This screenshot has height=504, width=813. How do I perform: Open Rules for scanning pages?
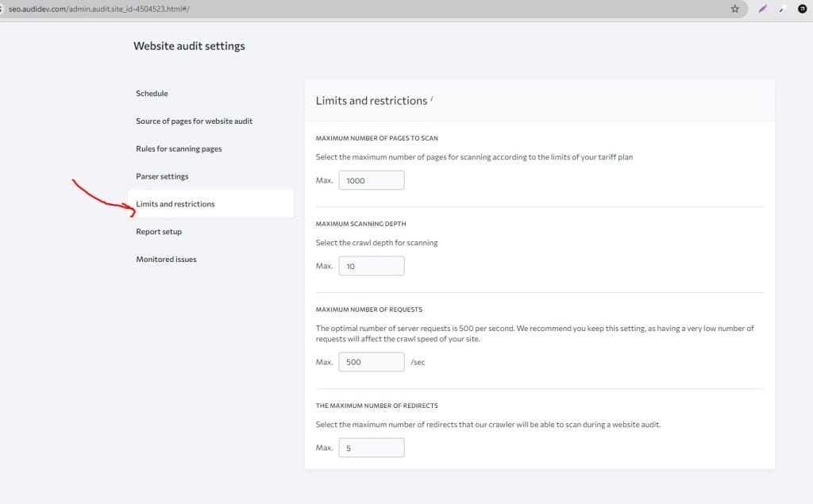pos(179,148)
